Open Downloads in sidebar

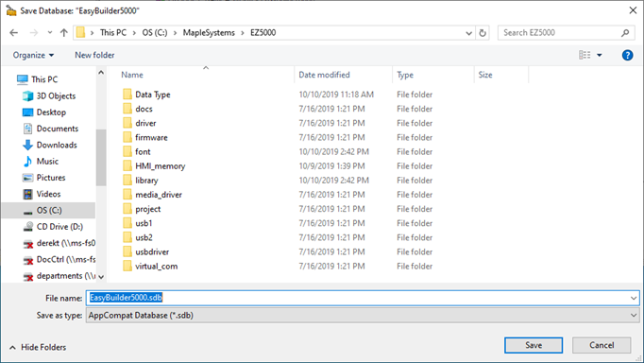click(50, 146)
